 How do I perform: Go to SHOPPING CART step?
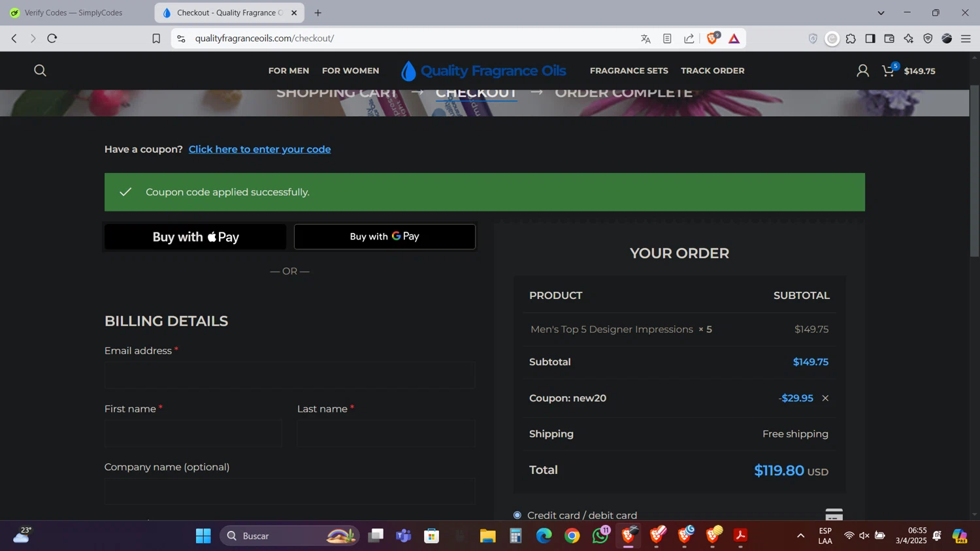pos(337,93)
